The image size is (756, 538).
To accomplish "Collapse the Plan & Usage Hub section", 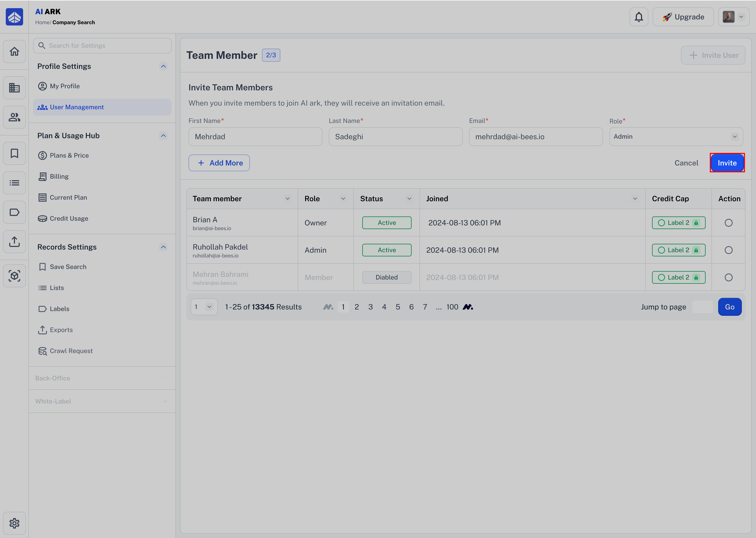I will coord(163,136).
